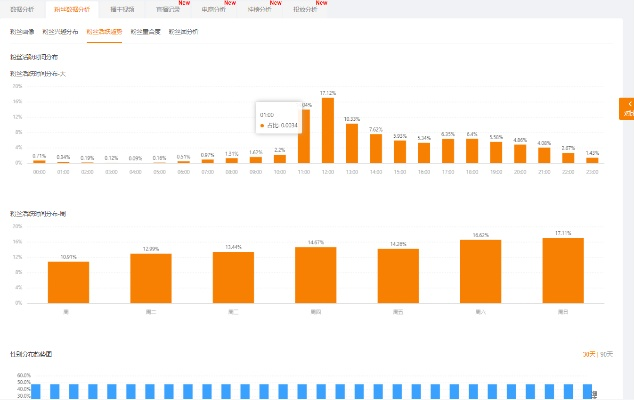634x400 pixels.
Task: Open the 粉丝数据分析 top tab
Action: click(71, 9)
